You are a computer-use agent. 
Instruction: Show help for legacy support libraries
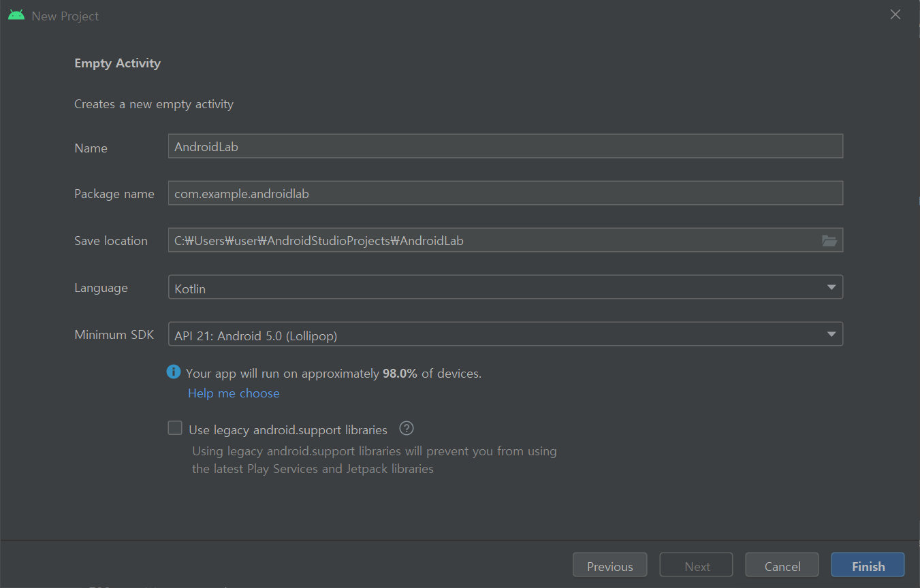tap(407, 429)
